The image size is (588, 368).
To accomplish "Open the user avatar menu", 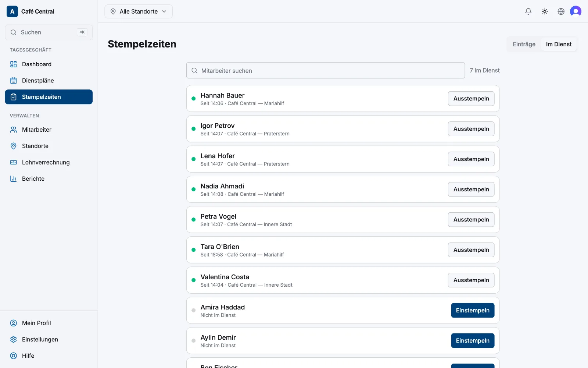I will 576,11.
